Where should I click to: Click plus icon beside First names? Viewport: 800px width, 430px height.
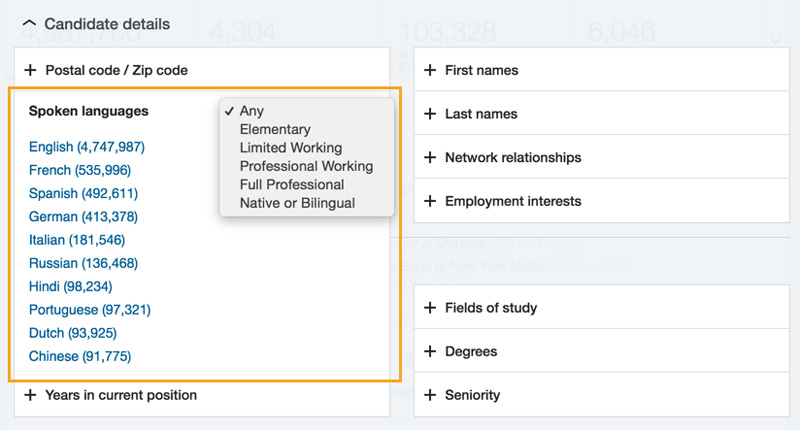tap(430, 70)
